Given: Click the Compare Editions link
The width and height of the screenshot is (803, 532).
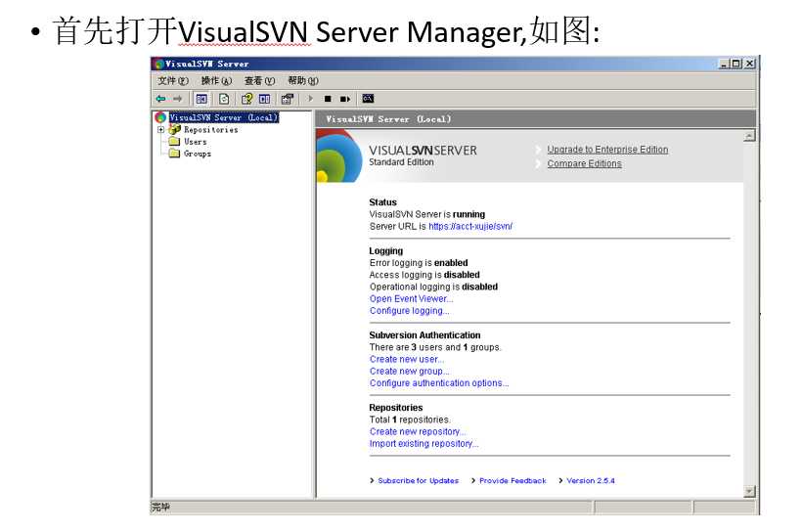Looking at the screenshot, I should pyautogui.click(x=584, y=163).
